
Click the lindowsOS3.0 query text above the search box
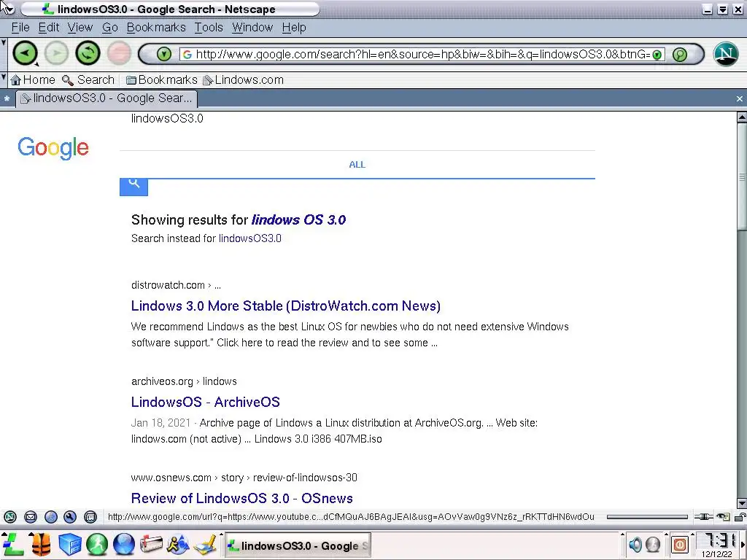[x=167, y=119]
